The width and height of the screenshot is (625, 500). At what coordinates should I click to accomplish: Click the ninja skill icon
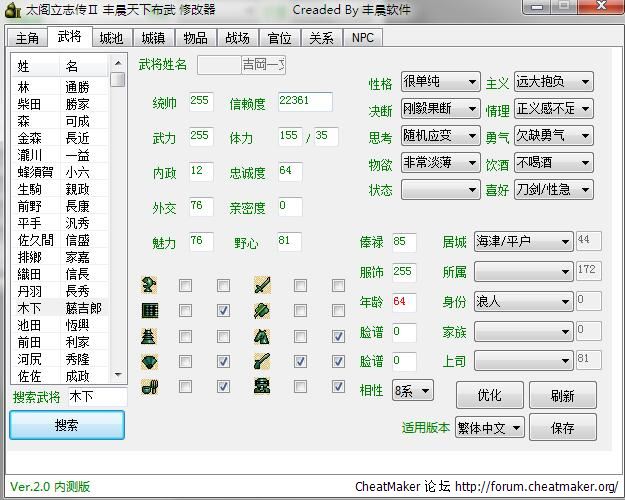262,387
